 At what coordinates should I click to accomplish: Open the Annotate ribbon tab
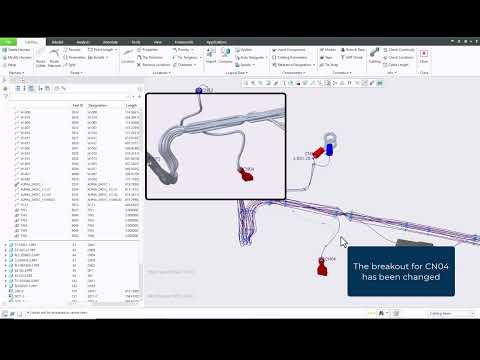pos(110,42)
